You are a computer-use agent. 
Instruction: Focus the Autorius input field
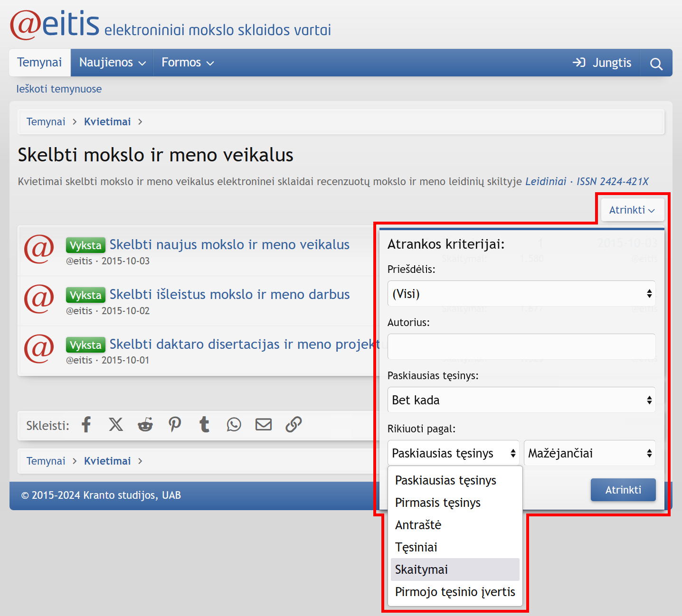pos(521,347)
